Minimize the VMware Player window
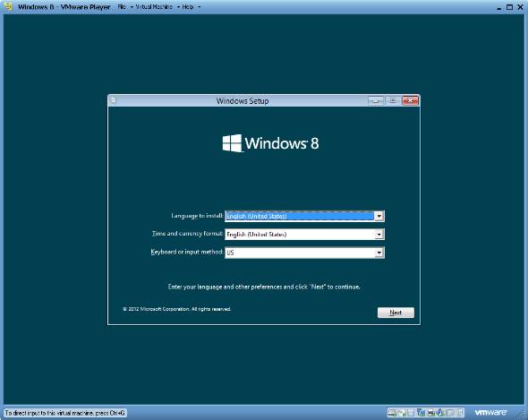 click(499, 7)
